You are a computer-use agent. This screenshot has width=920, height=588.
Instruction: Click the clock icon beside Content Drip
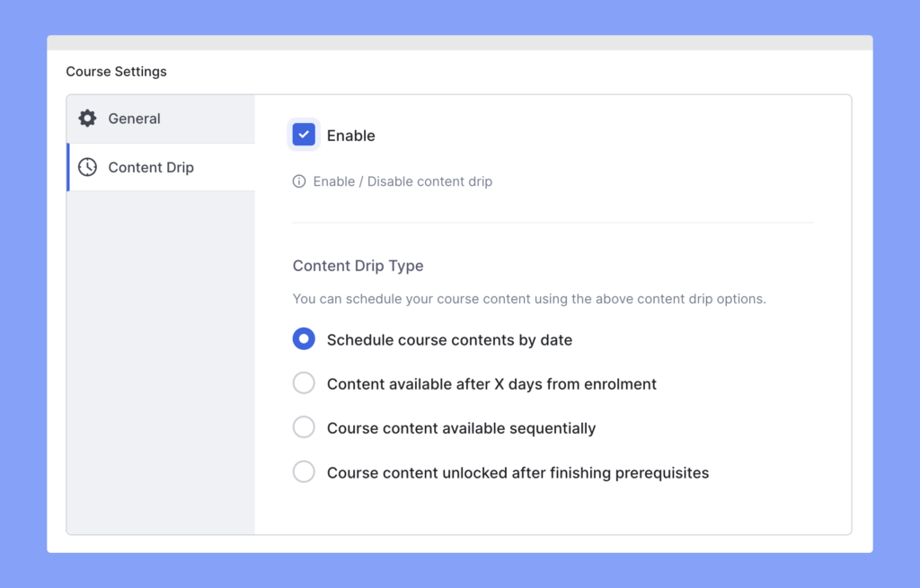(86, 167)
